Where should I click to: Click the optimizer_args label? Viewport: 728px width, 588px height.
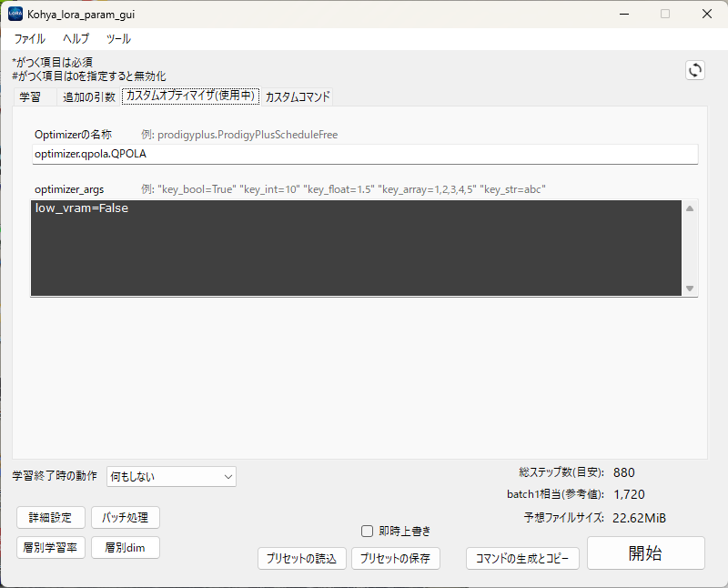[69, 189]
